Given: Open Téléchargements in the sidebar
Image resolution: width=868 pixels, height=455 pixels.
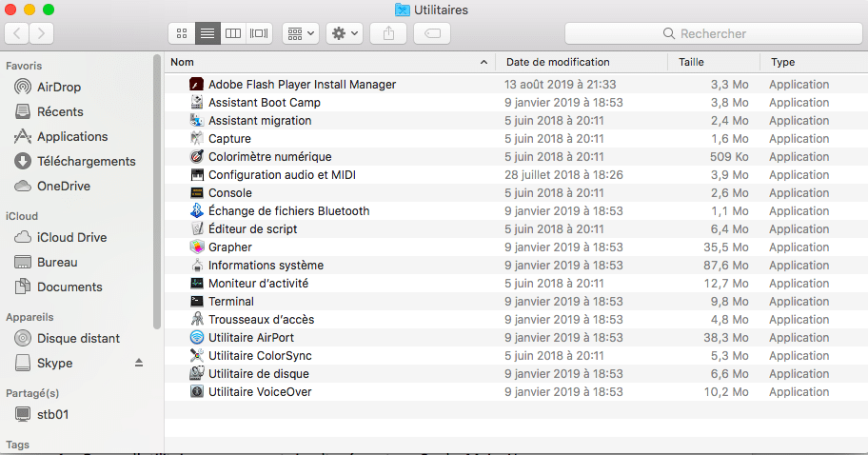Looking at the screenshot, I should point(75,162).
